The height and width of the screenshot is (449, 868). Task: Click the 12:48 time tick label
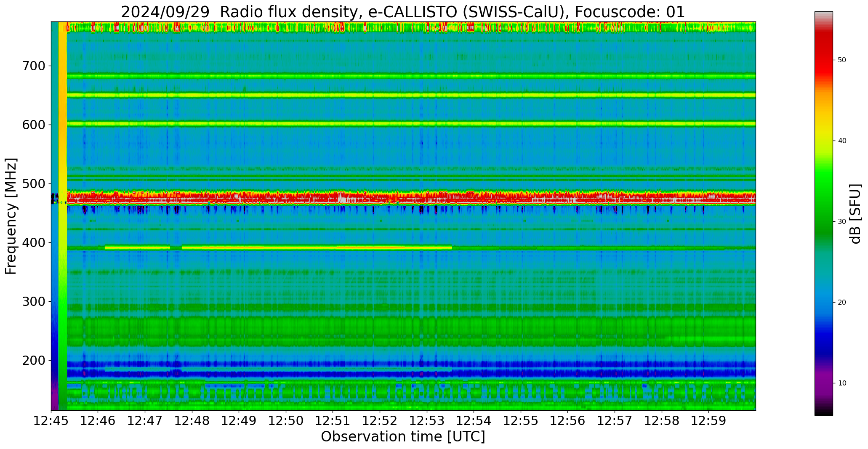(192, 420)
